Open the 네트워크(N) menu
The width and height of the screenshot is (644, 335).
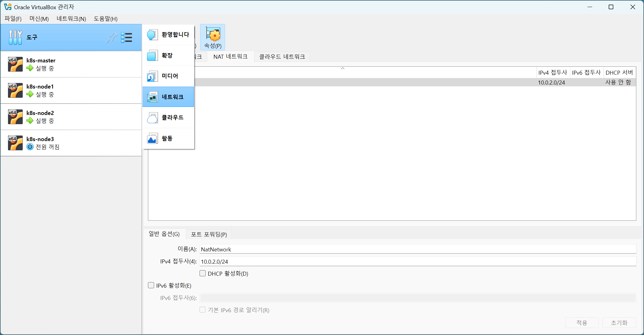point(71,19)
